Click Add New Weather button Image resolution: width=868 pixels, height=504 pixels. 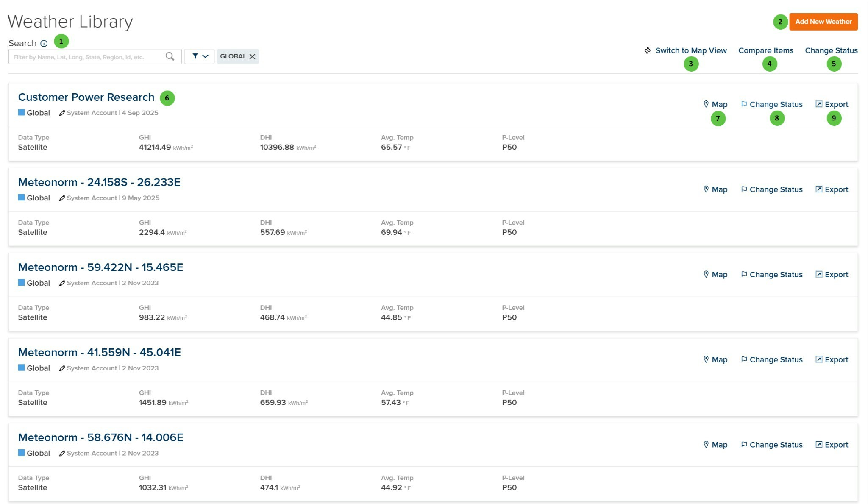(823, 22)
